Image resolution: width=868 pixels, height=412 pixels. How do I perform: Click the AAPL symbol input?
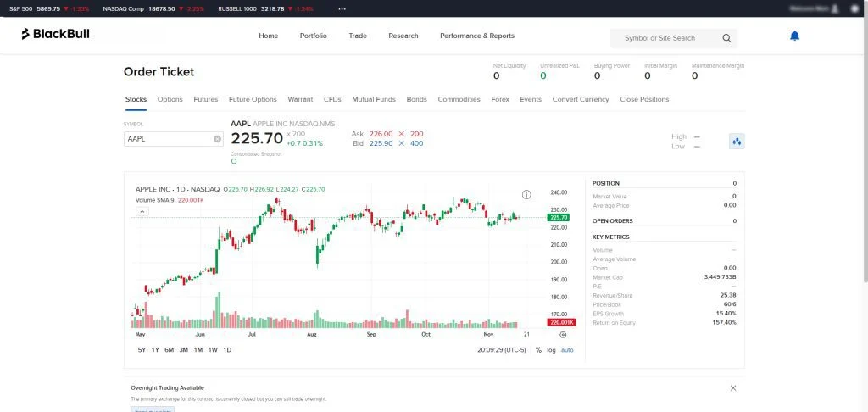pos(173,139)
